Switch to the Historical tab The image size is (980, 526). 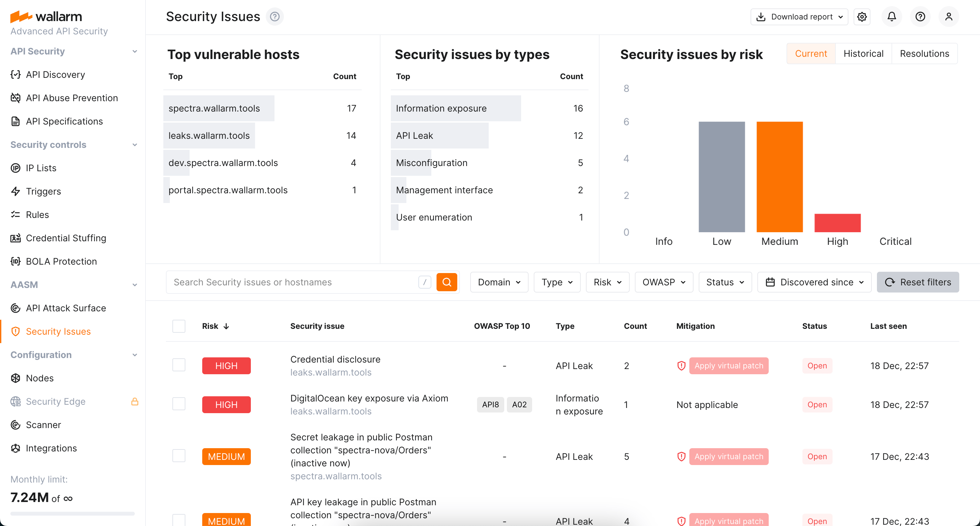click(x=864, y=53)
